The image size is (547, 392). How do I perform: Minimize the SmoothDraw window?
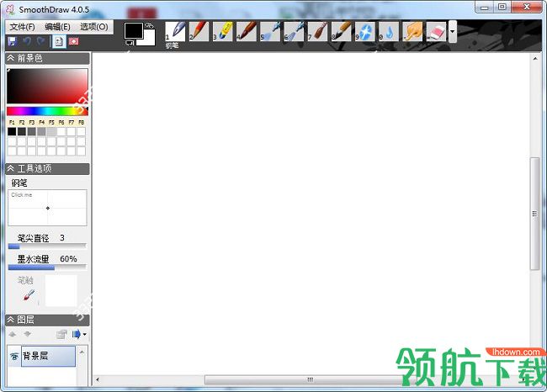(x=484, y=8)
